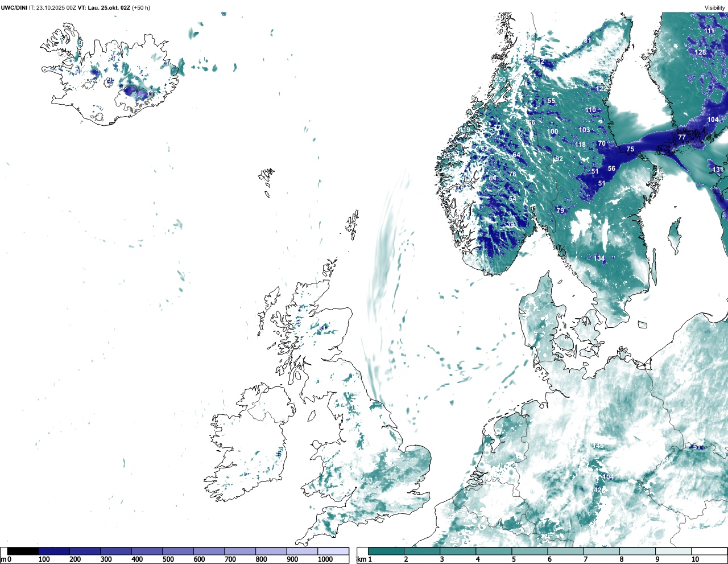Click the '92' value on the map
This screenshot has height=564, width=728.
tap(559, 159)
